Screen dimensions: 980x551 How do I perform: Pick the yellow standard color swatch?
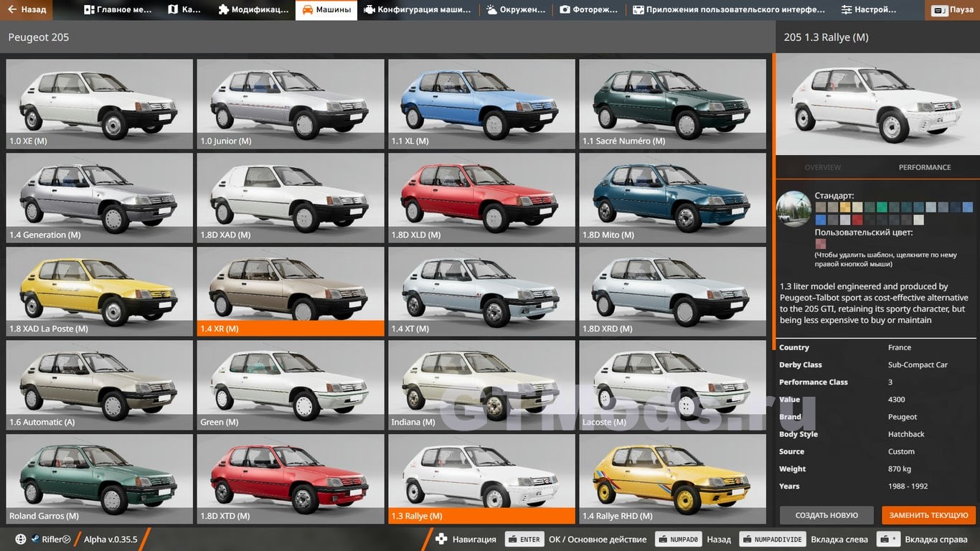pos(845,207)
